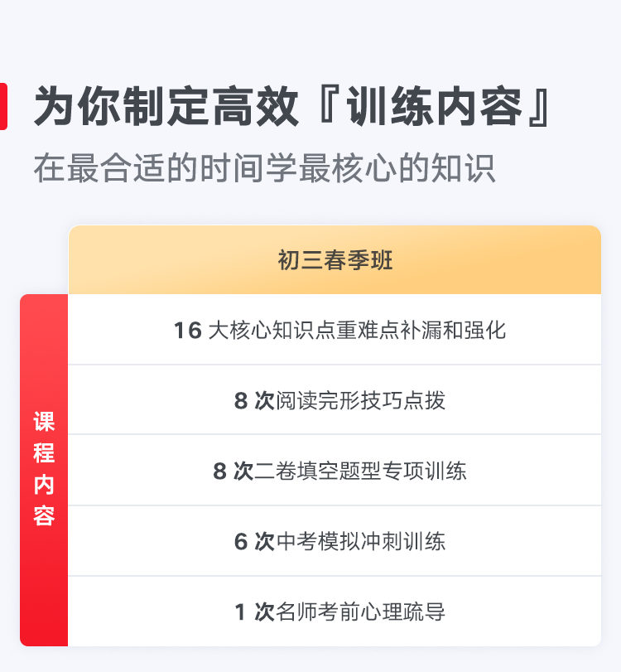Viewport: 621px width, 672px height.
Task: Click the red 课程内容 sidebar label
Action: (x=44, y=470)
